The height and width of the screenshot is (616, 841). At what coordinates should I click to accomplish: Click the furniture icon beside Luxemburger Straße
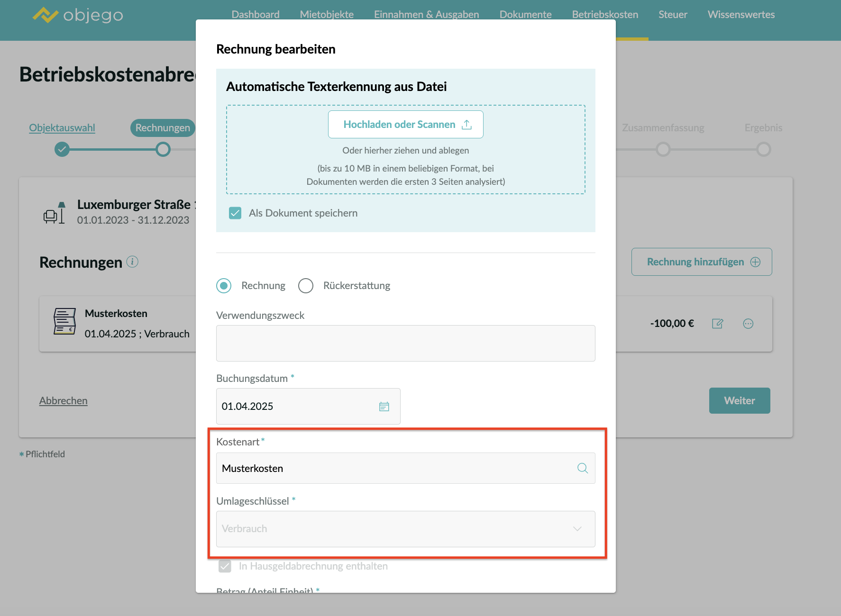pyautogui.click(x=54, y=213)
